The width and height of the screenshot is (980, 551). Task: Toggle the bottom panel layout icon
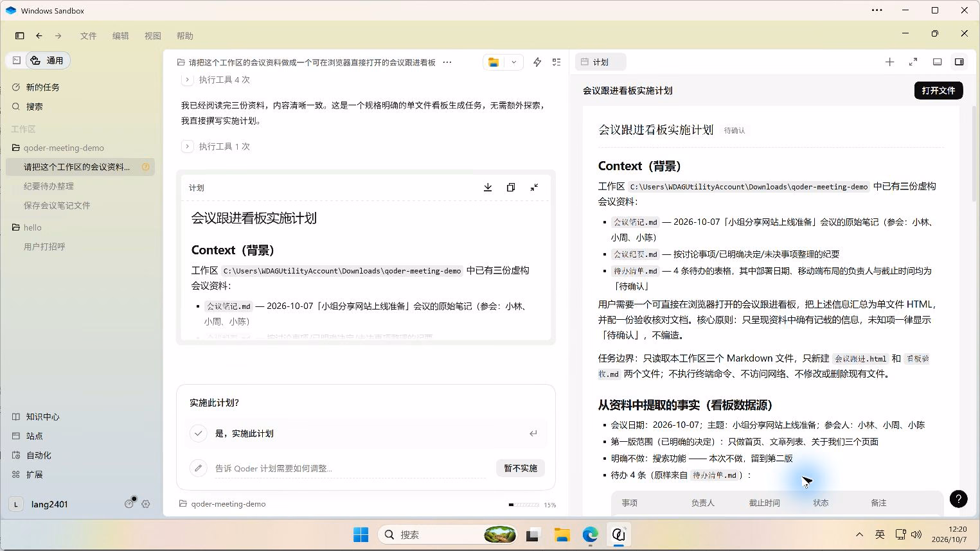tap(938, 62)
